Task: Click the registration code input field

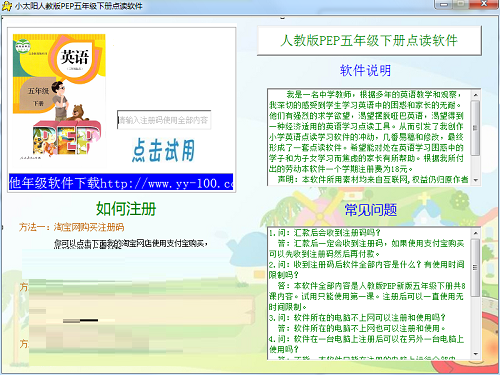Action: [x=164, y=120]
